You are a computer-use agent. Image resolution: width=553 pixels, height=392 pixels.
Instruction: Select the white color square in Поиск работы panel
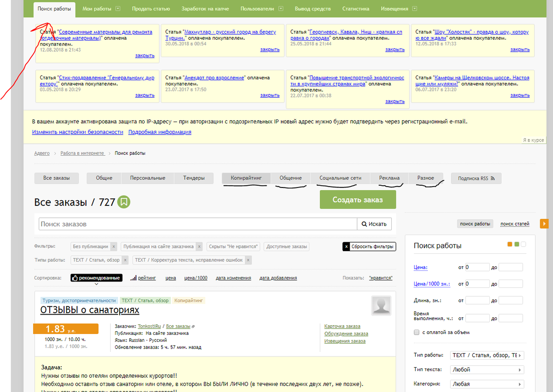click(x=523, y=244)
